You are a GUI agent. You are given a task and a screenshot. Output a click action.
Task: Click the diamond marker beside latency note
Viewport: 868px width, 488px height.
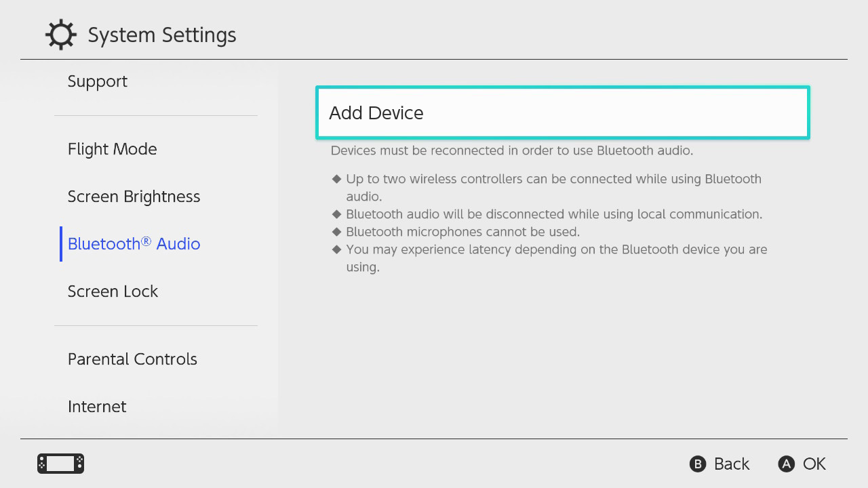tap(337, 249)
